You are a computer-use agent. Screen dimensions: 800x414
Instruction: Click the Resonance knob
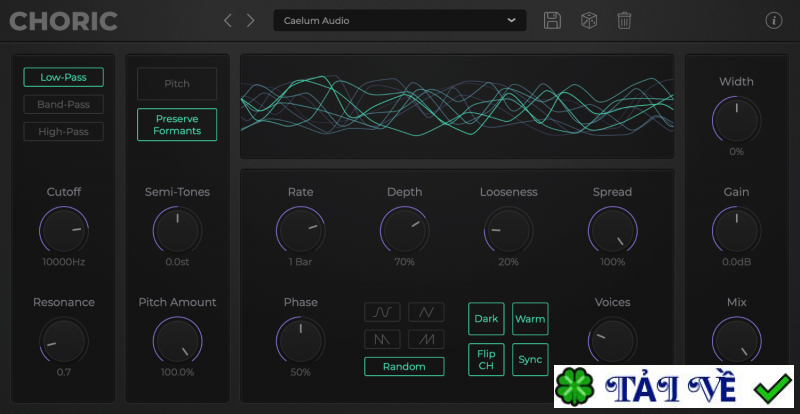[64, 340]
